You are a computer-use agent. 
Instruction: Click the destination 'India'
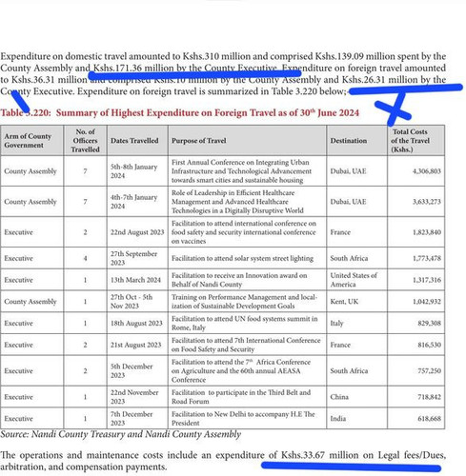(338, 419)
